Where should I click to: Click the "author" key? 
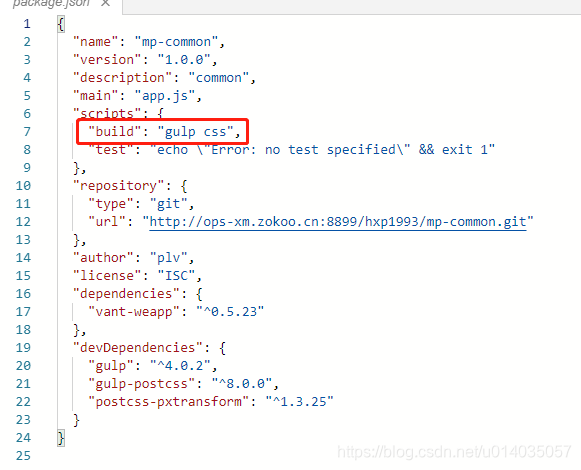[x=103, y=258]
